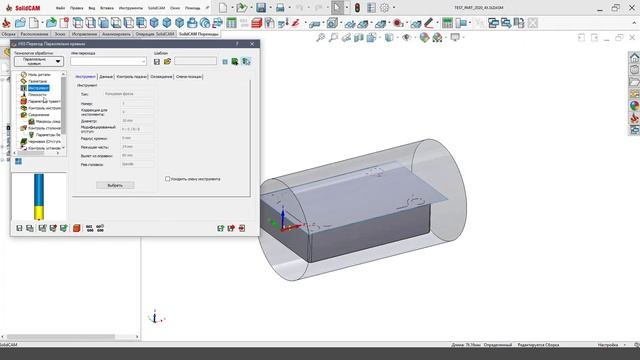Click the Appearances color ball icon on right pane

(634, 106)
